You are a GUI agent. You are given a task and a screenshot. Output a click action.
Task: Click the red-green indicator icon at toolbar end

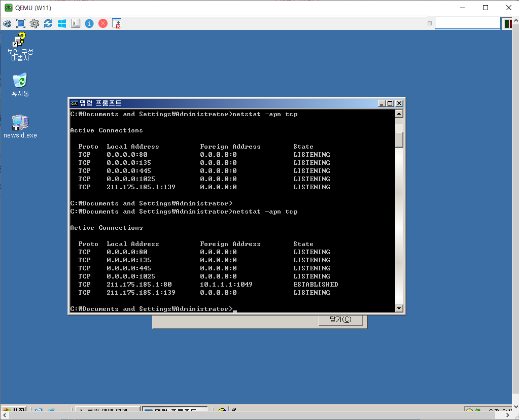click(508, 23)
